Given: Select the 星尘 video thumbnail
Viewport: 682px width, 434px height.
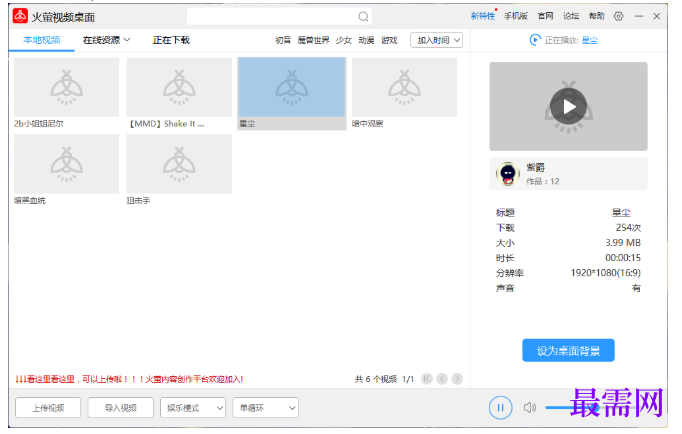Looking at the screenshot, I should (x=292, y=87).
